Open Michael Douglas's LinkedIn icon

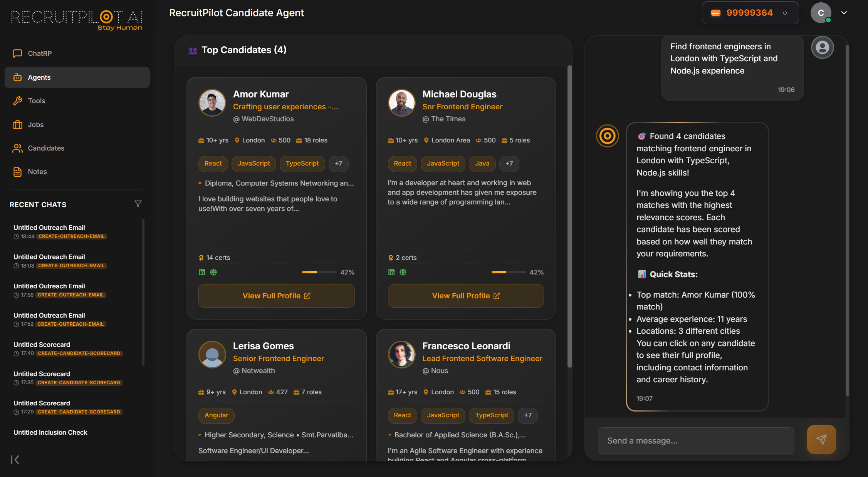coord(391,272)
